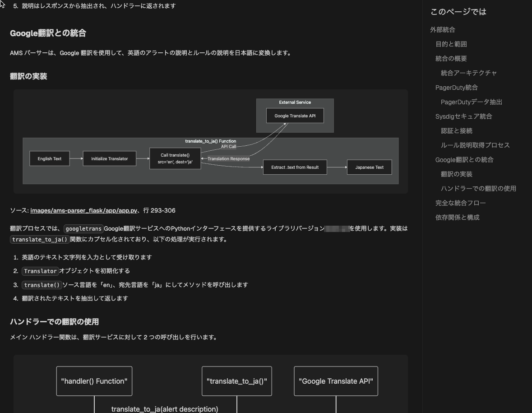The height and width of the screenshot is (413, 532).
Task: Click the Translation Response edge label
Action: [x=229, y=159]
